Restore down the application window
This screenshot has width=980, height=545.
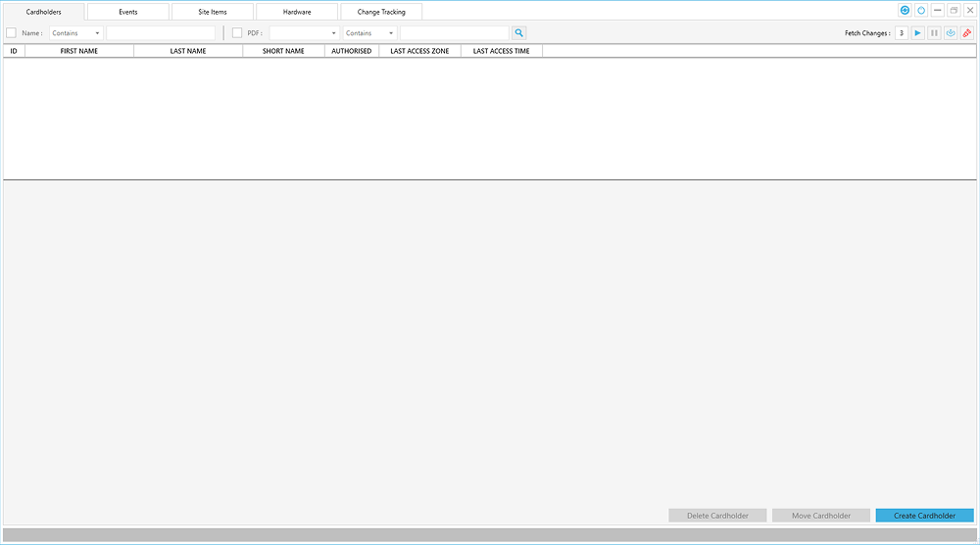tap(954, 11)
